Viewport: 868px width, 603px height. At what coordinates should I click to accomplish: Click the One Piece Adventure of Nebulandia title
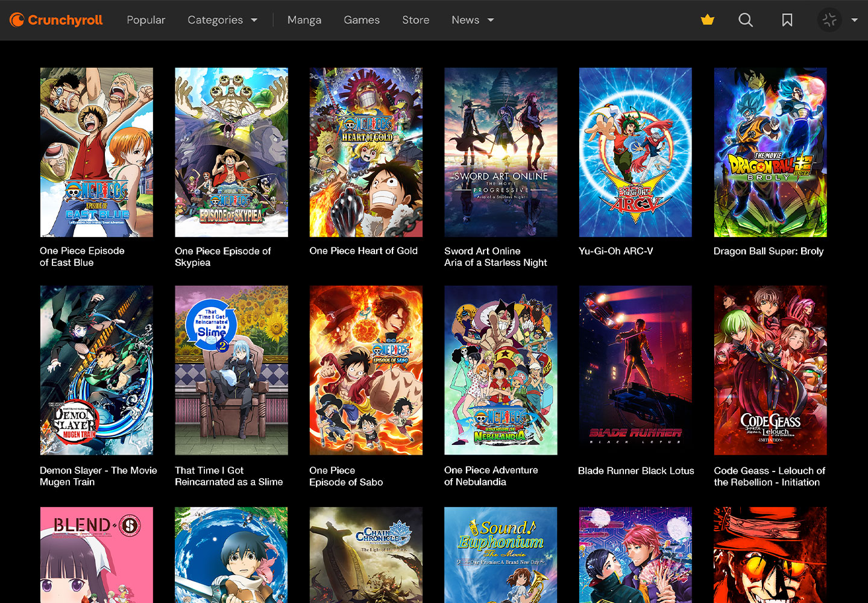coord(491,476)
